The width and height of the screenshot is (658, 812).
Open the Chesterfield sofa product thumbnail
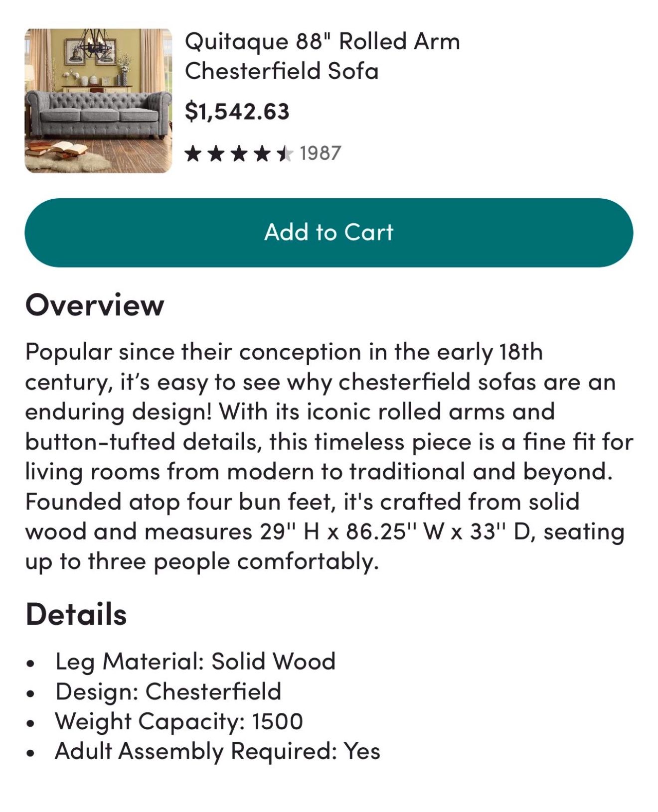98,101
